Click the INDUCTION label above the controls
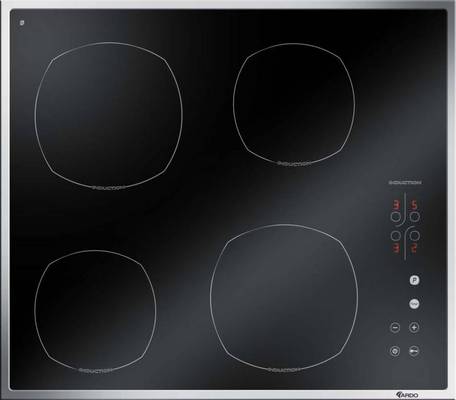This screenshot has height=400, width=456. [x=405, y=182]
